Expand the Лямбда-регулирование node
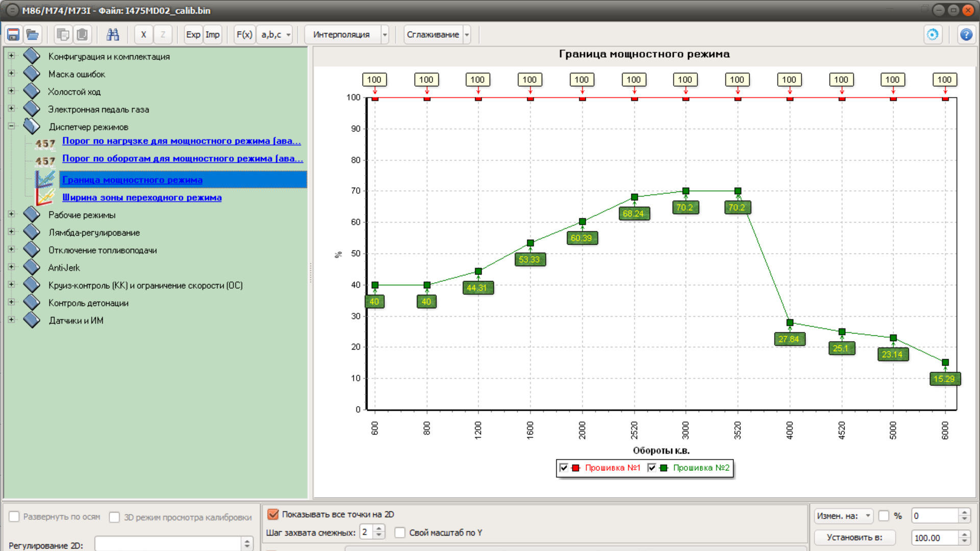The image size is (980, 551). [x=11, y=232]
